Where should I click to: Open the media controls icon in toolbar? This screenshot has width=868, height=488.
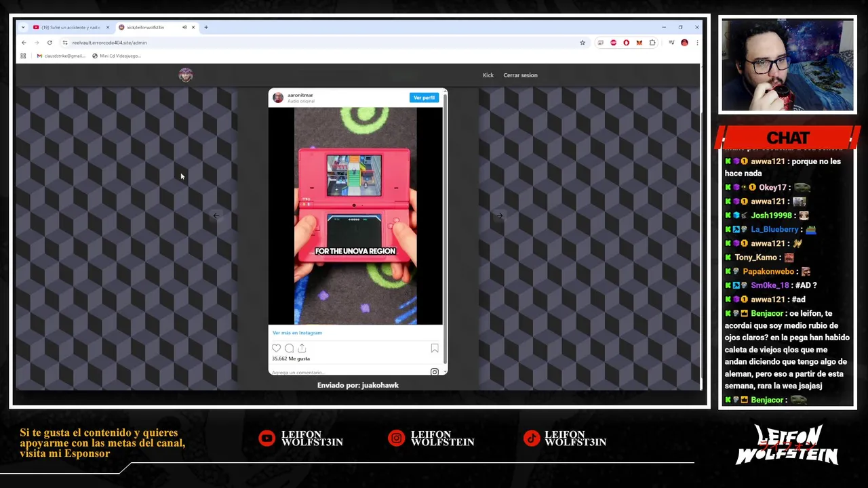671,43
